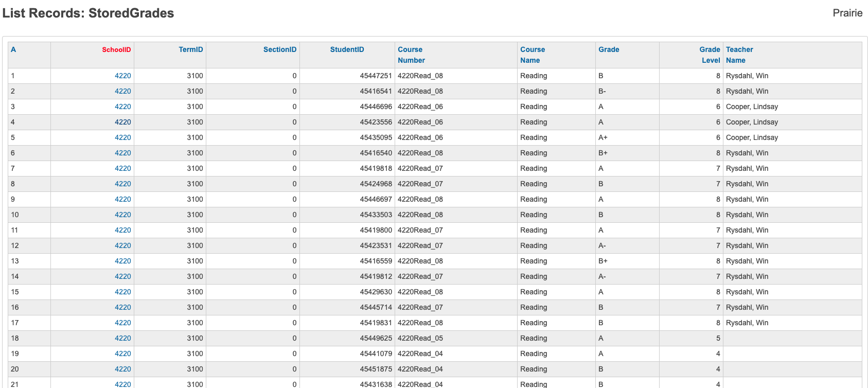
Task: Open SchoolID 4220 link in row 5
Action: coord(123,137)
